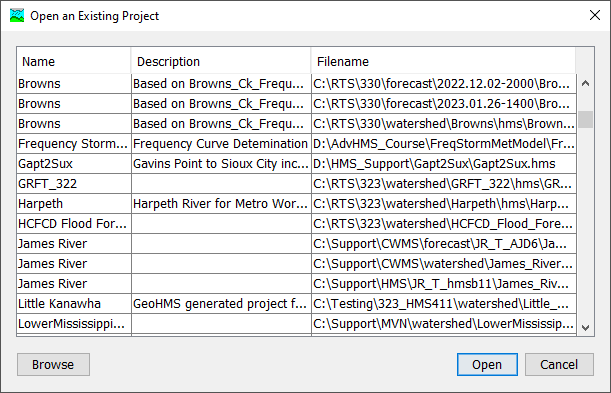This screenshot has width=611, height=393.
Task: Click Gavins Point to Sioux City description
Action: click(x=221, y=164)
